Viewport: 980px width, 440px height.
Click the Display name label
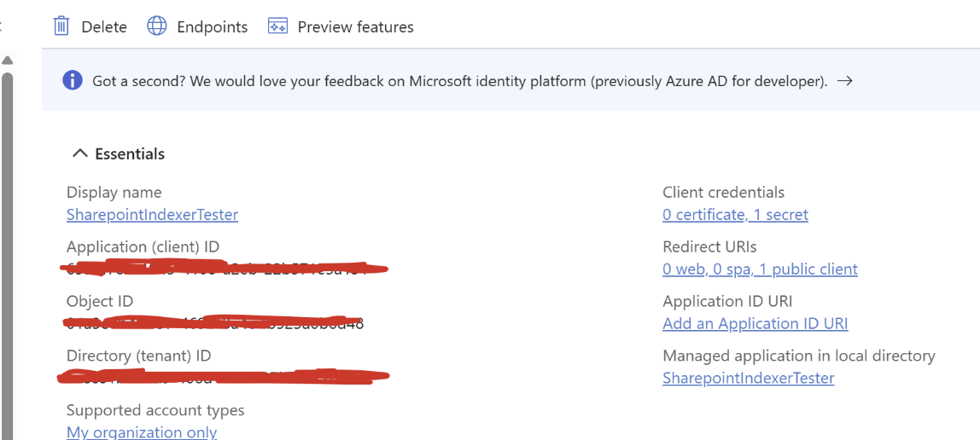[114, 192]
